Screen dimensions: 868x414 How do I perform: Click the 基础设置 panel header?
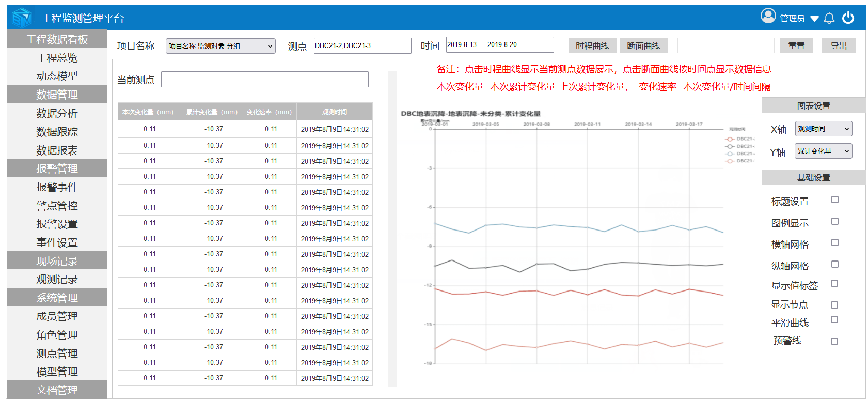point(813,177)
